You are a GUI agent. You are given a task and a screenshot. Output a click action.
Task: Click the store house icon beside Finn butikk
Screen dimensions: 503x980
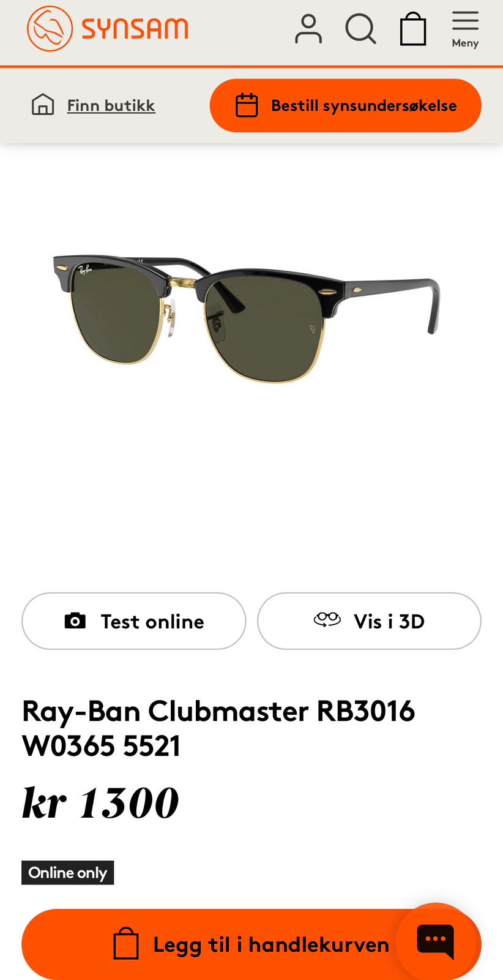pyautogui.click(x=43, y=105)
